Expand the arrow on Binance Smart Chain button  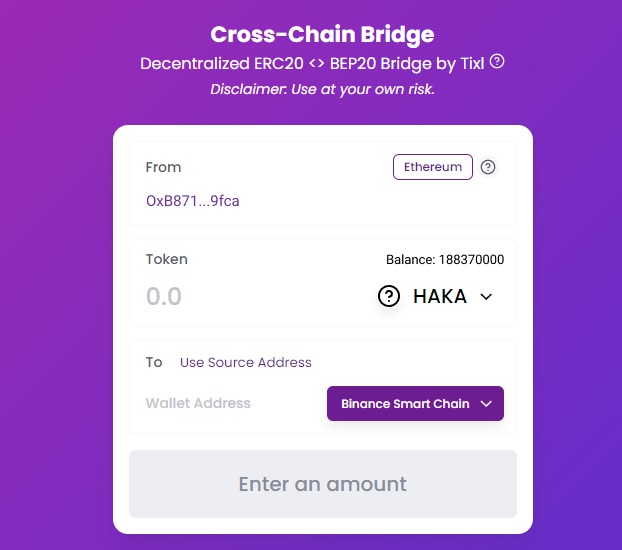click(486, 404)
